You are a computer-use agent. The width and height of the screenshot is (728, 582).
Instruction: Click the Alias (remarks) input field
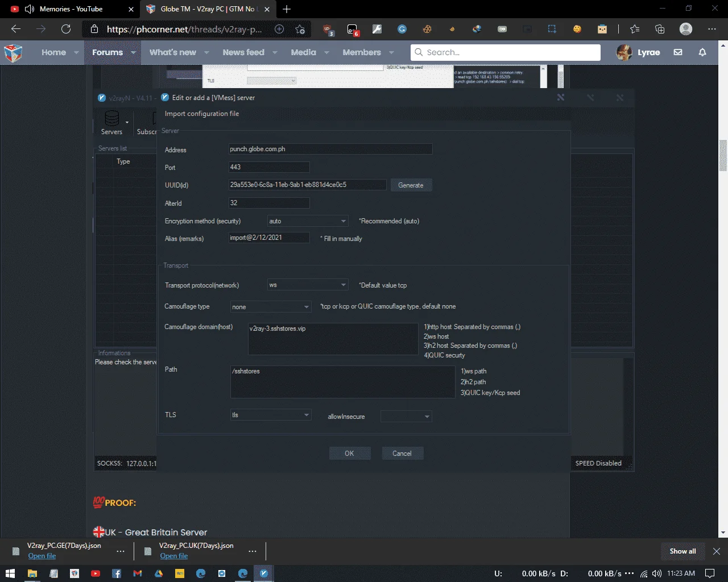pos(269,238)
